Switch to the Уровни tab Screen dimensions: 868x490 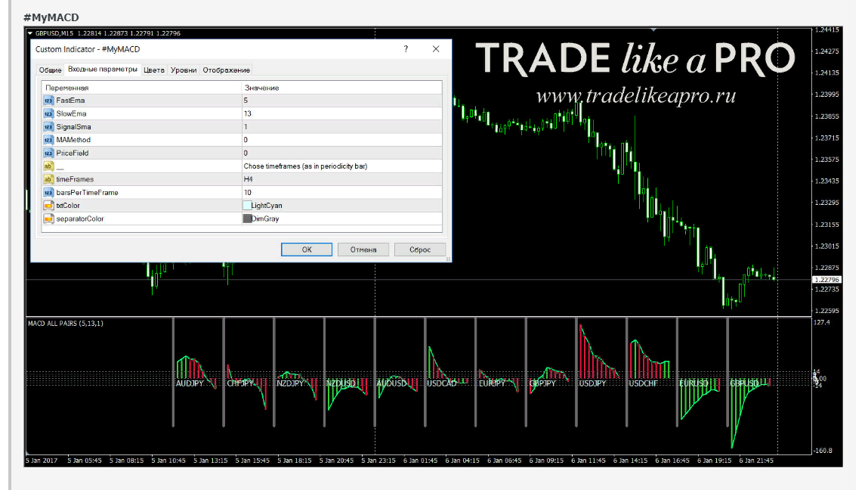tap(184, 70)
